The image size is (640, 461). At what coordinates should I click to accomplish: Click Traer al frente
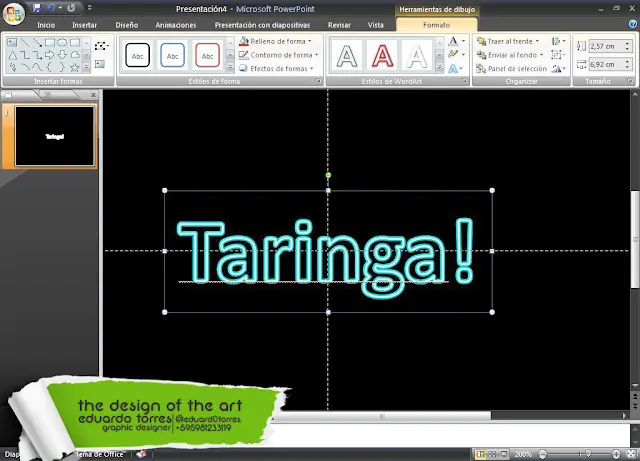508,41
